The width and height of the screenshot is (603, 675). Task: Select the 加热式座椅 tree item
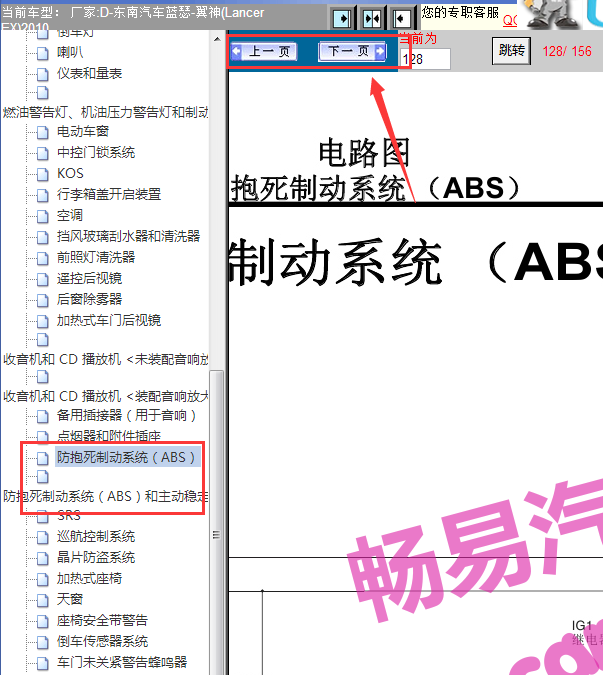[x=90, y=579]
